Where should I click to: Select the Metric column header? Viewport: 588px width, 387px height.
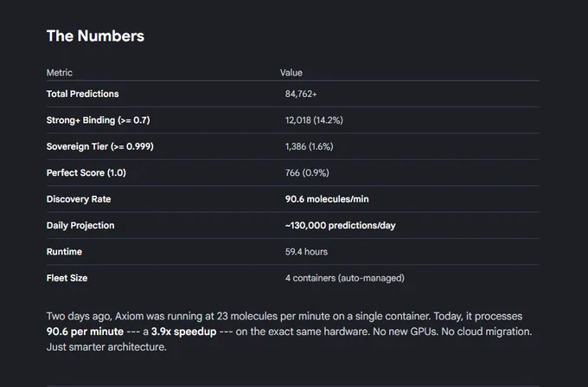click(60, 73)
